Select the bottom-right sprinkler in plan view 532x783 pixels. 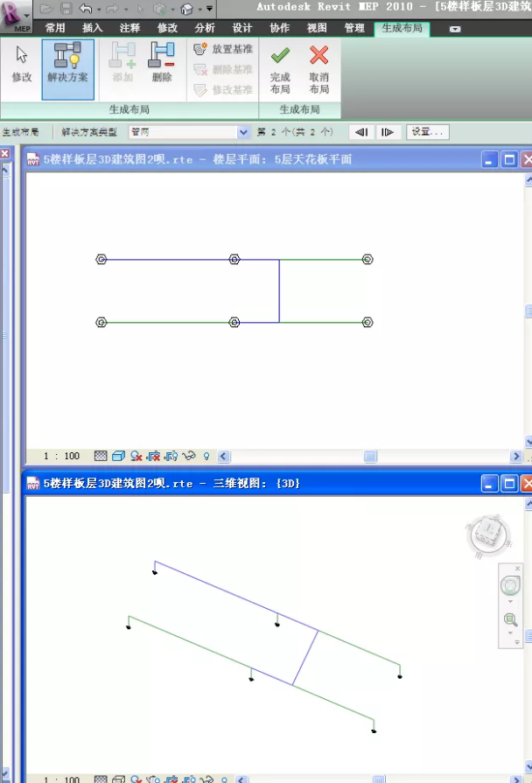click(367, 322)
